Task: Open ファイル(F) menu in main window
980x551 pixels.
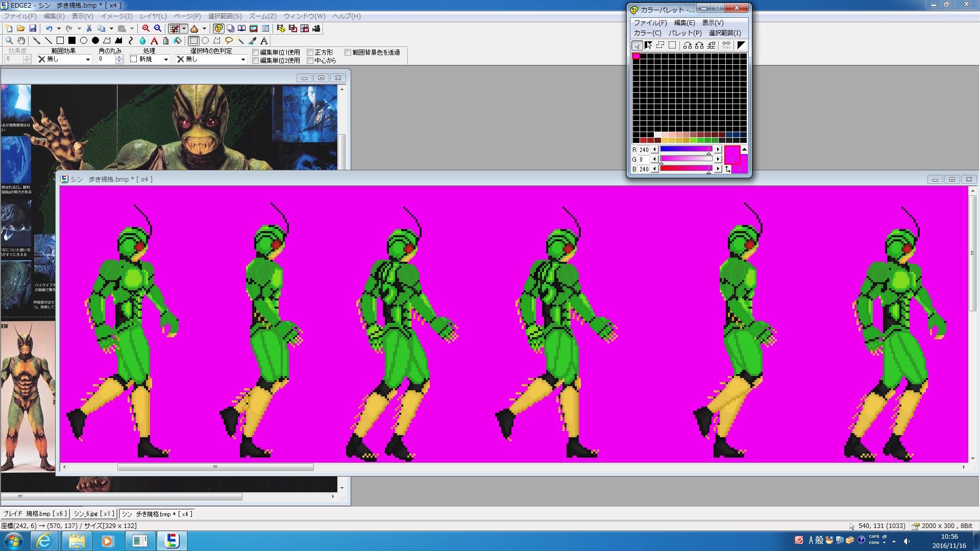Action: tap(20, 16)
